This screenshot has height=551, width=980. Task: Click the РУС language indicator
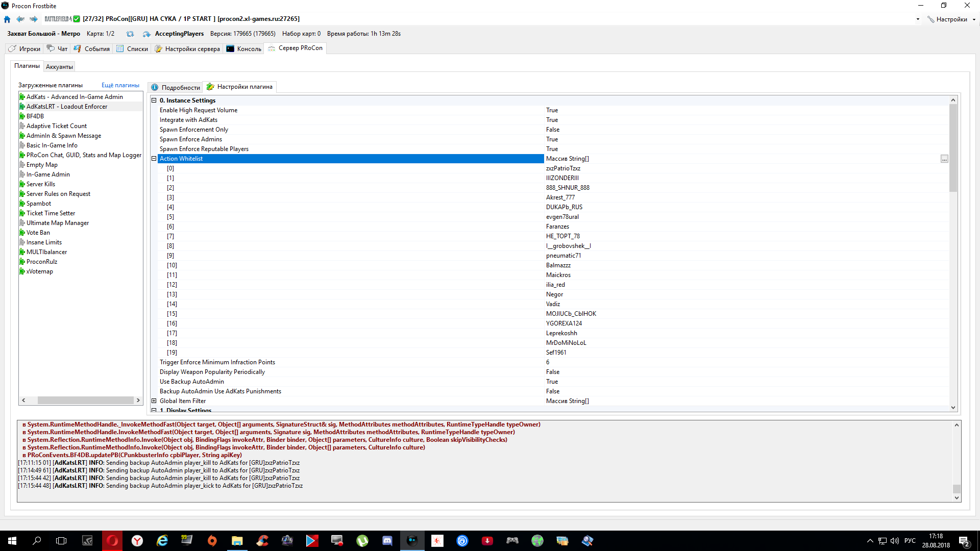click(x=910, y=541)
